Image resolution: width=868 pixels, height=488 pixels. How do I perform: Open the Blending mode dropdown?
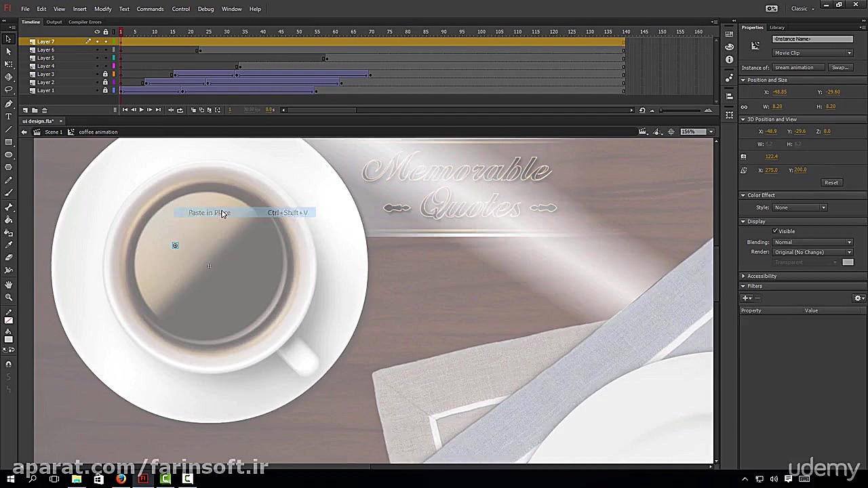[812, 242]
